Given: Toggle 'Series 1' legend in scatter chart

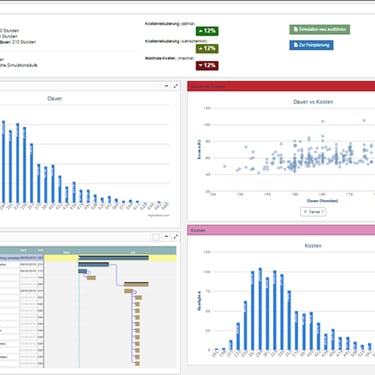Looking at the screenshot, I should pos(313,212).
